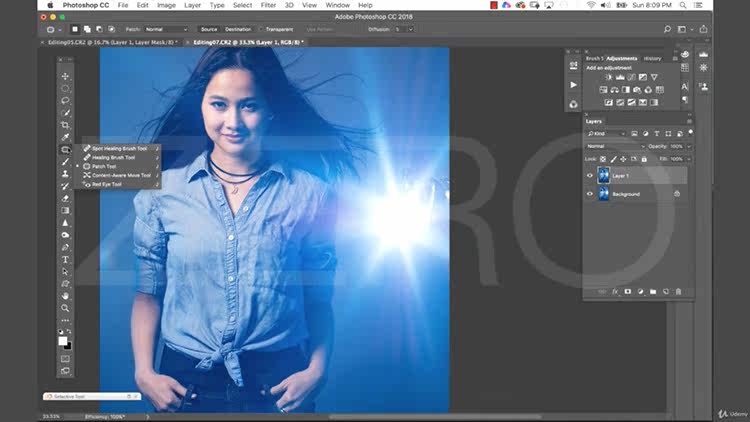Enable the Transparent checkbox

coord(261,29)
